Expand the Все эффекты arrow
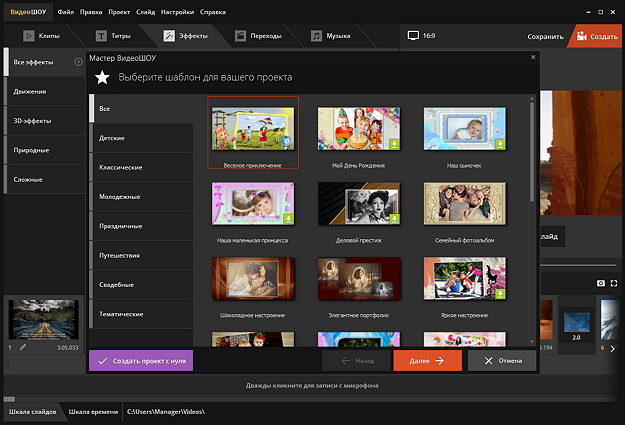This screenshot has height=425, width=625. (78, 63)
